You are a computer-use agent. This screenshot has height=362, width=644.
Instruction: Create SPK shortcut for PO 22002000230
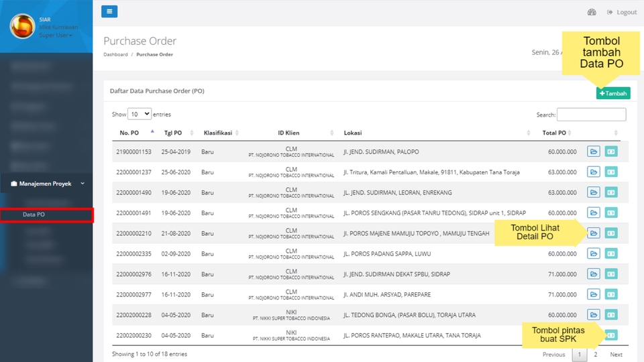[x=612, y=335]
